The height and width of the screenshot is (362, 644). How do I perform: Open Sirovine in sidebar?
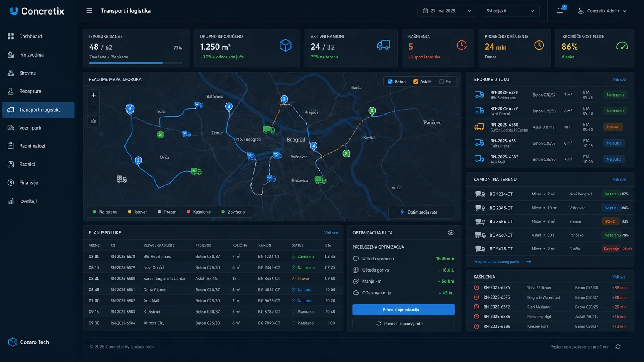coord(38,73)
